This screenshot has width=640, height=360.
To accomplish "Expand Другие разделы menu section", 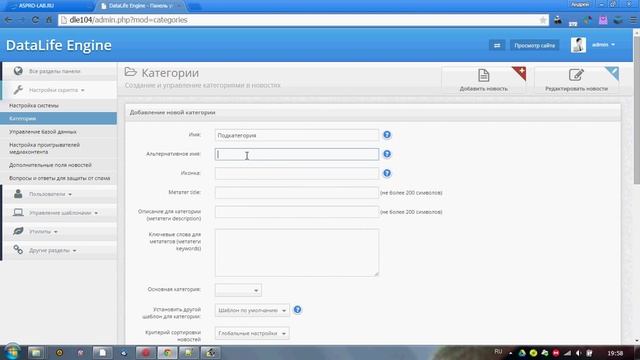I will [x=53, y=250].
